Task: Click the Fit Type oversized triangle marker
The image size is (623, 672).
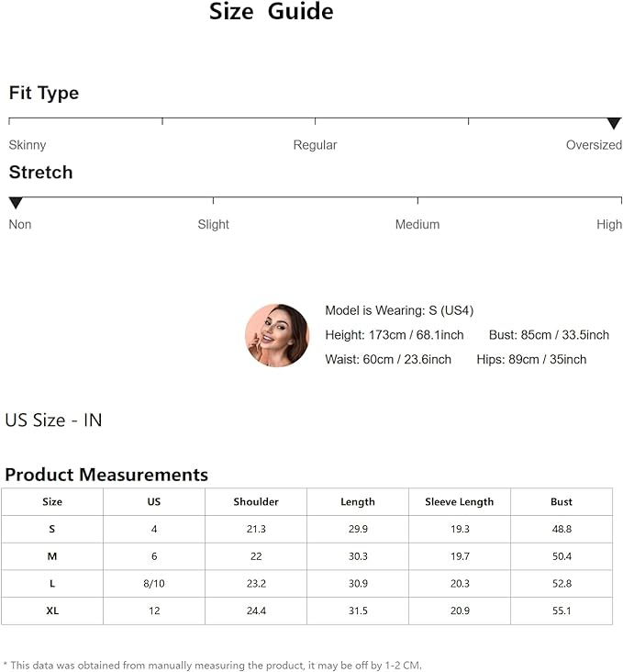Action: pyautogui.click(x=614, y=123)
